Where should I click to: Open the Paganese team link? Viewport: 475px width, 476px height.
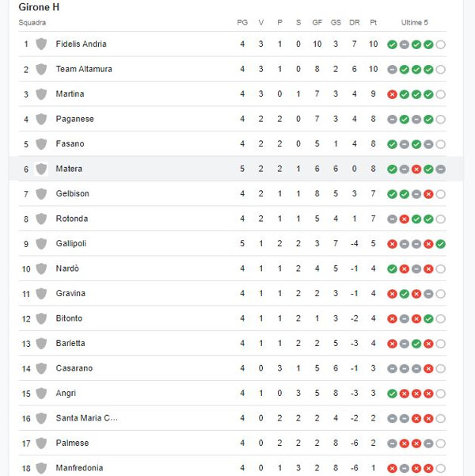(74, 119)
